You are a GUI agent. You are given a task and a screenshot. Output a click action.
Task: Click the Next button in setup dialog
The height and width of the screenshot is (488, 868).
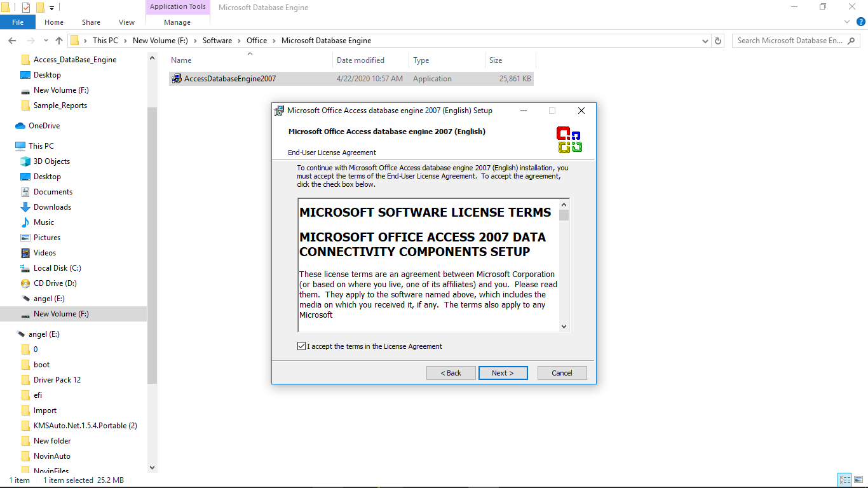(503, 373)
